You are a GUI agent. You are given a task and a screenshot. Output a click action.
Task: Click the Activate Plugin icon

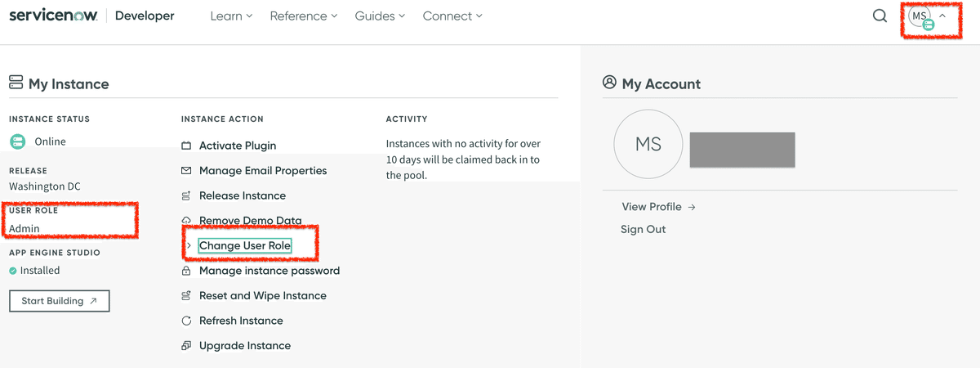(x=186, y=146)
